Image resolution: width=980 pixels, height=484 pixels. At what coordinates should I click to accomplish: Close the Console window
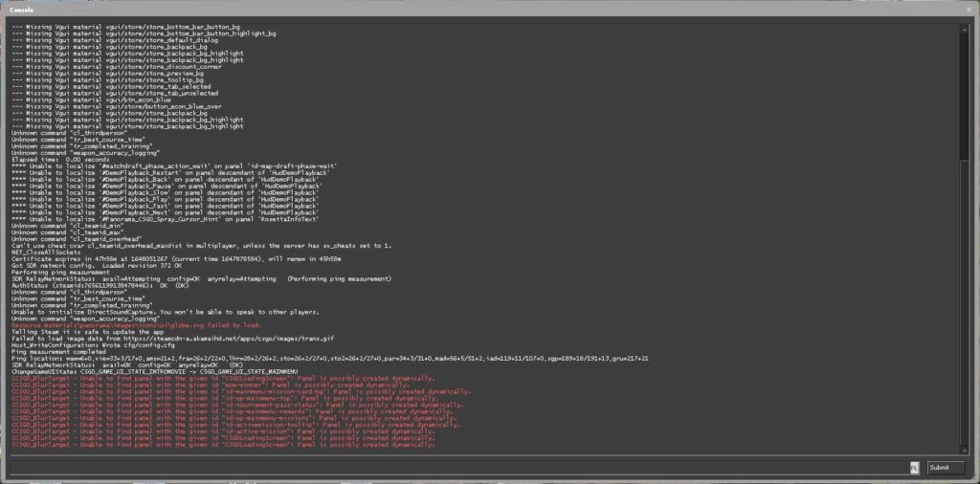tap(969, 10)
